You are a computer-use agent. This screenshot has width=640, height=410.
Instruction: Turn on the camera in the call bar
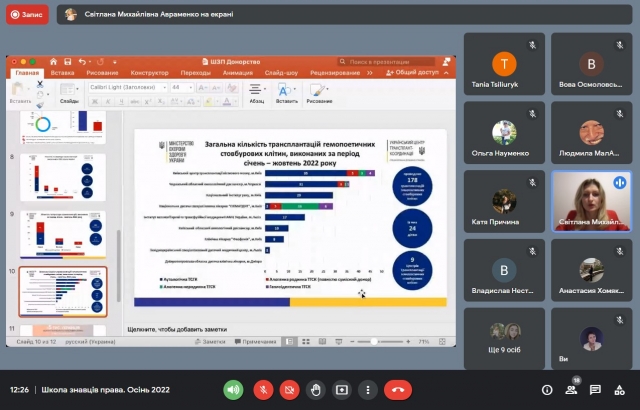(289, 390)
